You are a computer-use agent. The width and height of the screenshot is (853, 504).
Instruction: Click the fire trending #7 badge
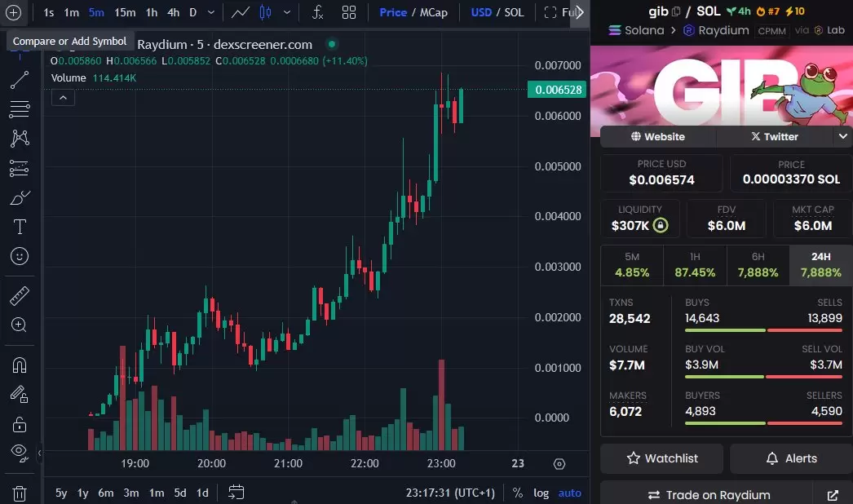point(767,11)
